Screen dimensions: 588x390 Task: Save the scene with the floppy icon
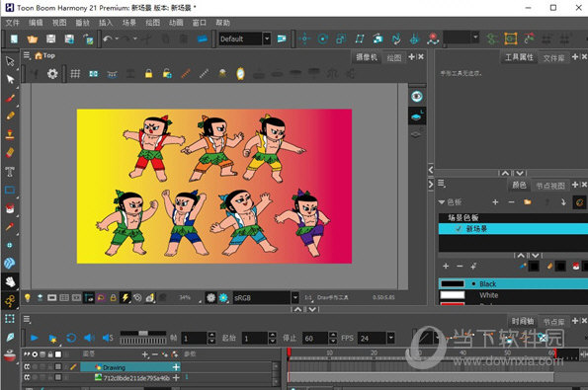point(51,39)
